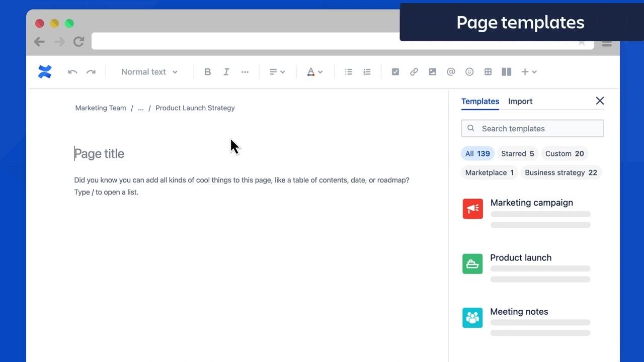Toggle bold formatting

point(207,72)
